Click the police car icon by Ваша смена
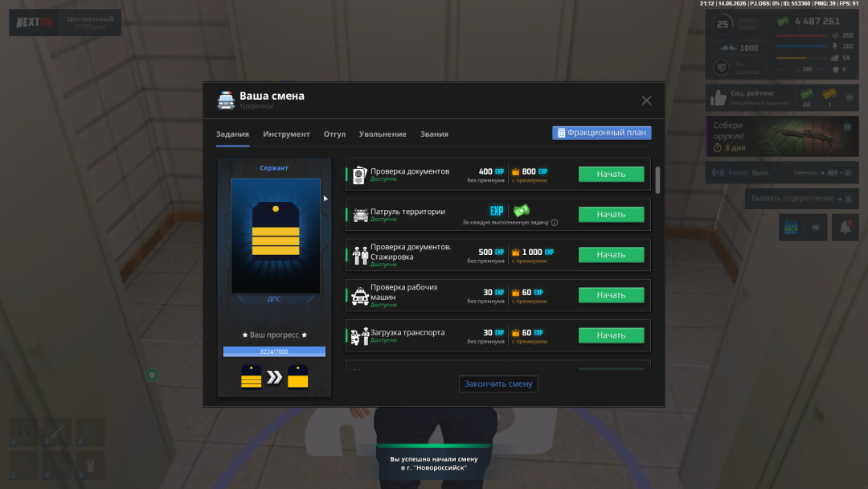This screenshot has width=868, height=489. [226, 101]
